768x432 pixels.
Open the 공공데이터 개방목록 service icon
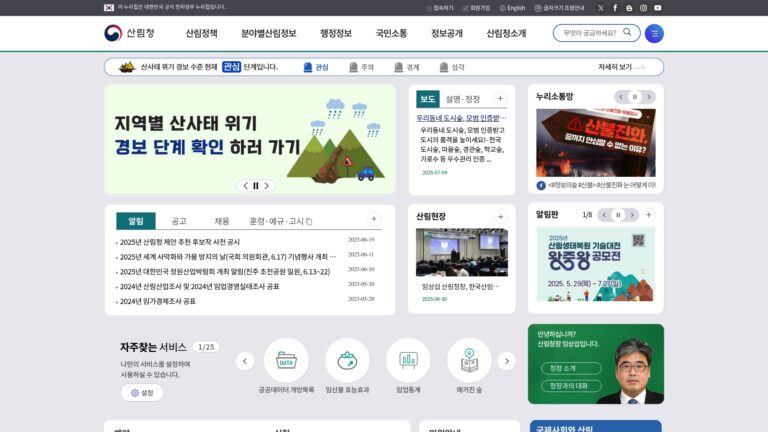point(286,360)
